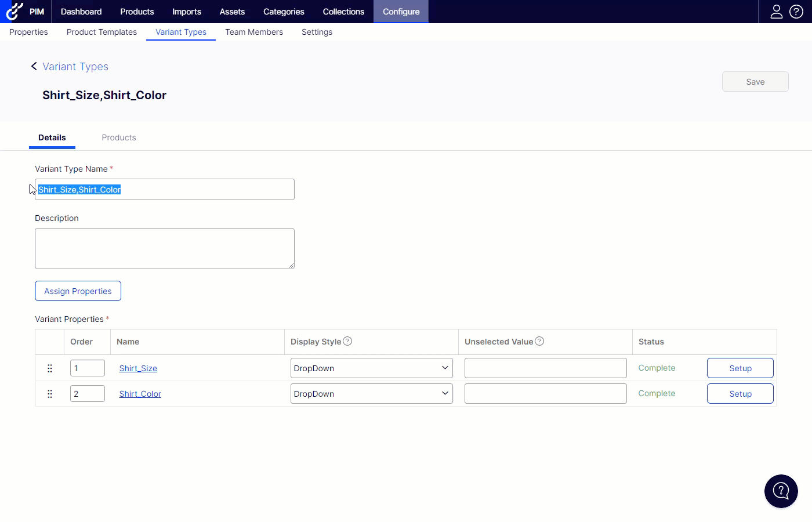812x522 pixels.
Task: Click the help question mark in top bar
Action: coord(796,12)
